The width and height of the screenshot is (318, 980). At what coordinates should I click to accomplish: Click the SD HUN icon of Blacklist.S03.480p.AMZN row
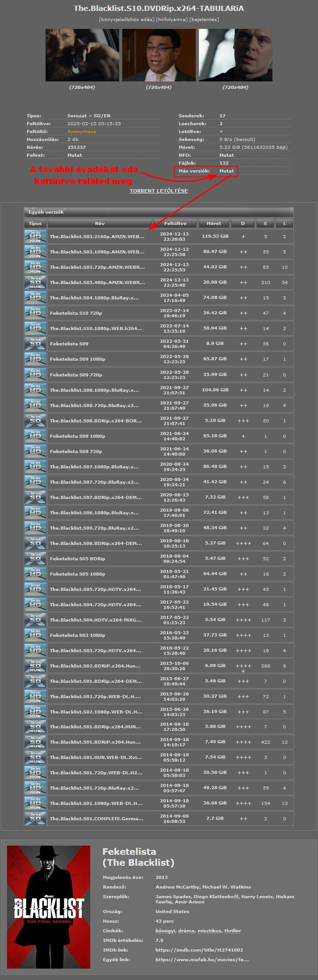click(35, 282)
